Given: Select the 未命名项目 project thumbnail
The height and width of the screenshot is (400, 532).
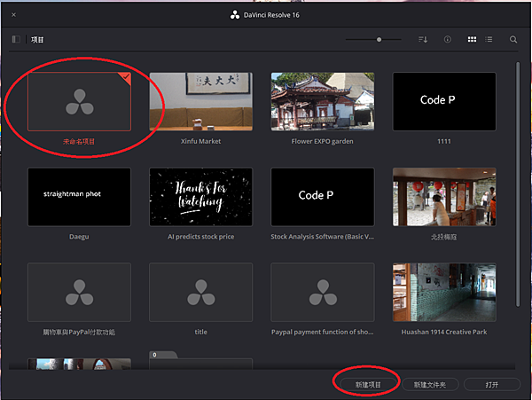Looking at the screenshot, I should click(79, 101).
